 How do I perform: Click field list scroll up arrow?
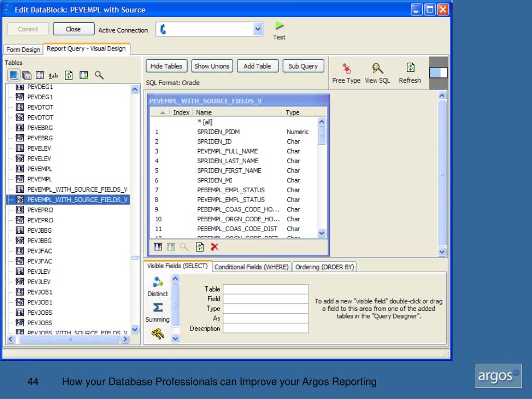tap(322, 122)
